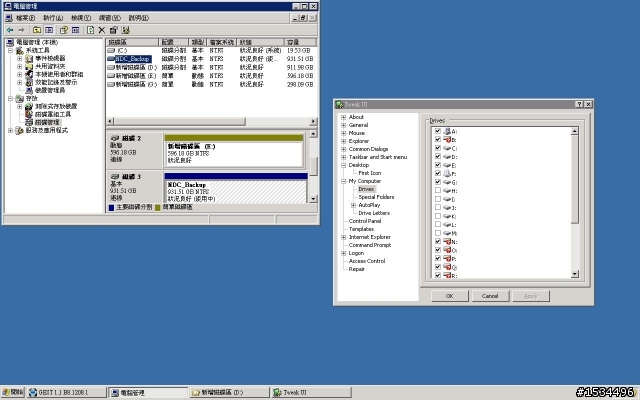Check the drive K: checkbox

pyautogui.click(x=438, y=215)
